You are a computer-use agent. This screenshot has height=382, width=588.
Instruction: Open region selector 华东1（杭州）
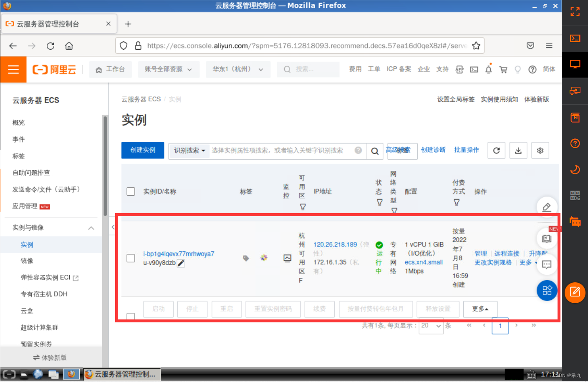pos(238,69)
